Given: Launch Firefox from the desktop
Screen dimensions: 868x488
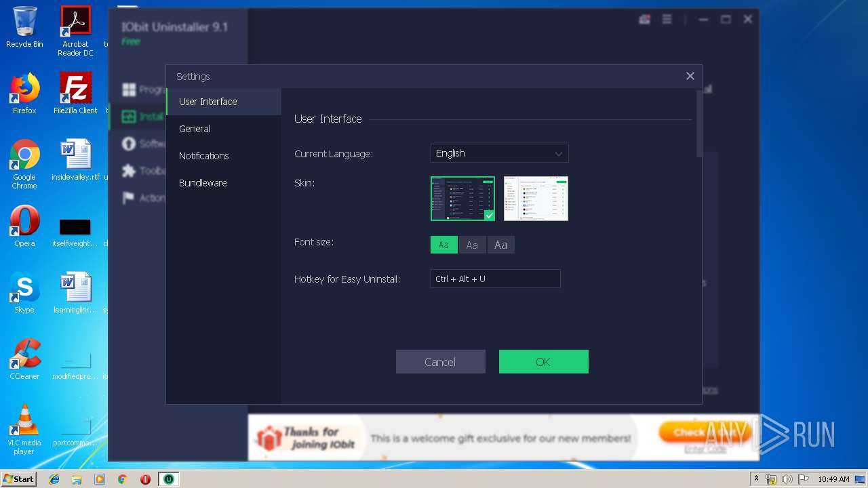Looking at the screenshot, I should point(24,94).
